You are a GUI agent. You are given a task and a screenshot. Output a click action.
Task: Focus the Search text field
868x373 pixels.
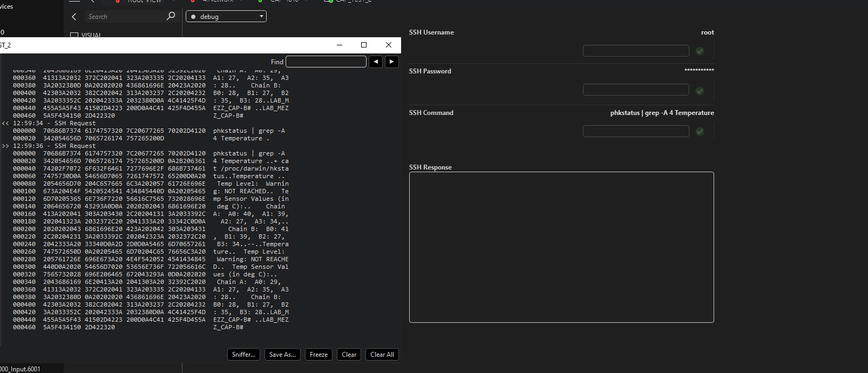pyautogui.click(x=125, y=17)
